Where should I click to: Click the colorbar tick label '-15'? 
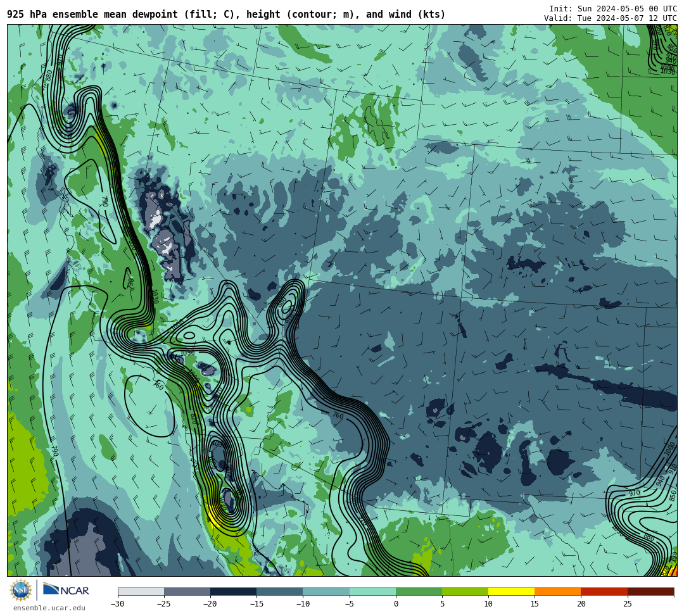(x=256, y=604)
